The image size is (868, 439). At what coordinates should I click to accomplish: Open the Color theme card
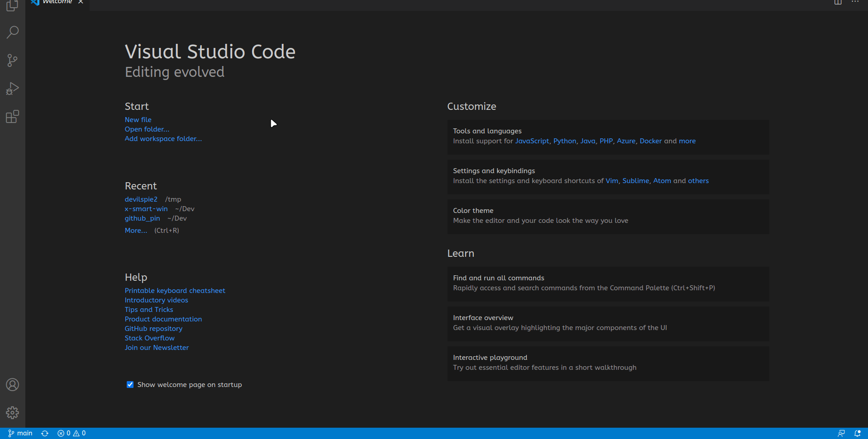coord(608,216)
